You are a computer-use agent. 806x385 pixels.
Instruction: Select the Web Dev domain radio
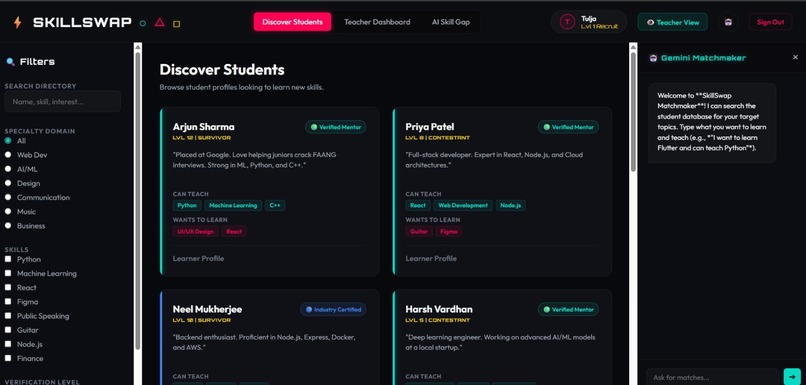(x=8, y=155)
